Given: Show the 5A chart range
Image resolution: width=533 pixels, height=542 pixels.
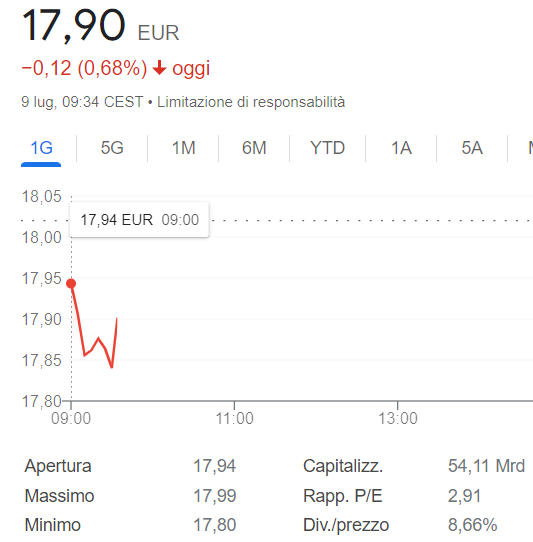Looking at the screenshot, I should [472, 148].
